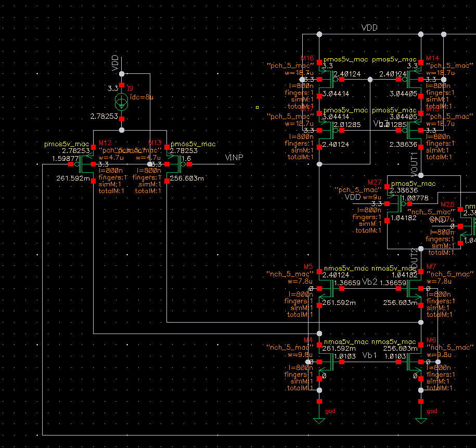
Task: Pick the M16 PMOS transistor symbol
Action: pyautogui.click(x=330, y=80)
